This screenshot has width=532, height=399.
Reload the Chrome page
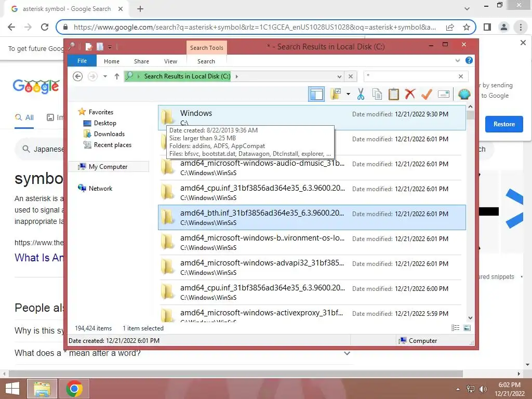[45, 27]
